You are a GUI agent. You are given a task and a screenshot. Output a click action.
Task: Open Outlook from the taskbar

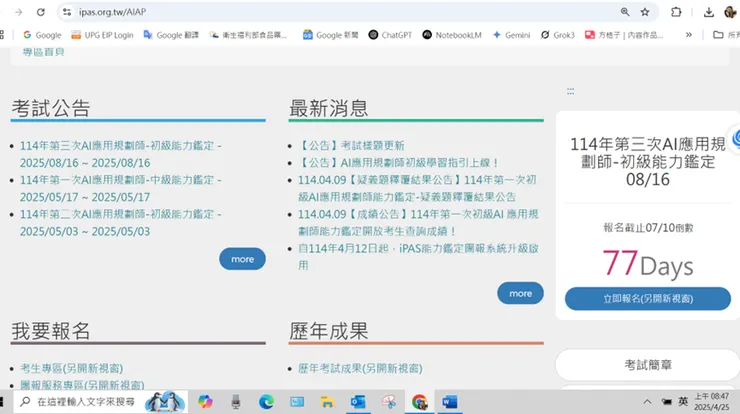[358, 402]
